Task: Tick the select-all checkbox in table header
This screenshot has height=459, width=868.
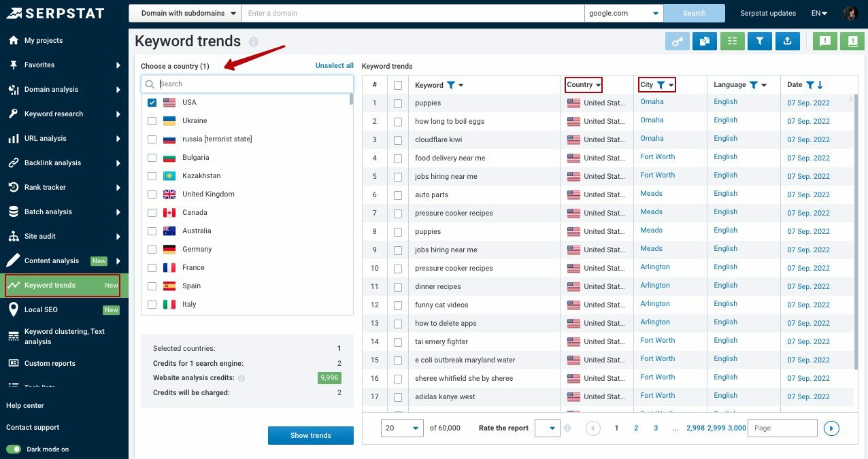Action: [398, 85]
